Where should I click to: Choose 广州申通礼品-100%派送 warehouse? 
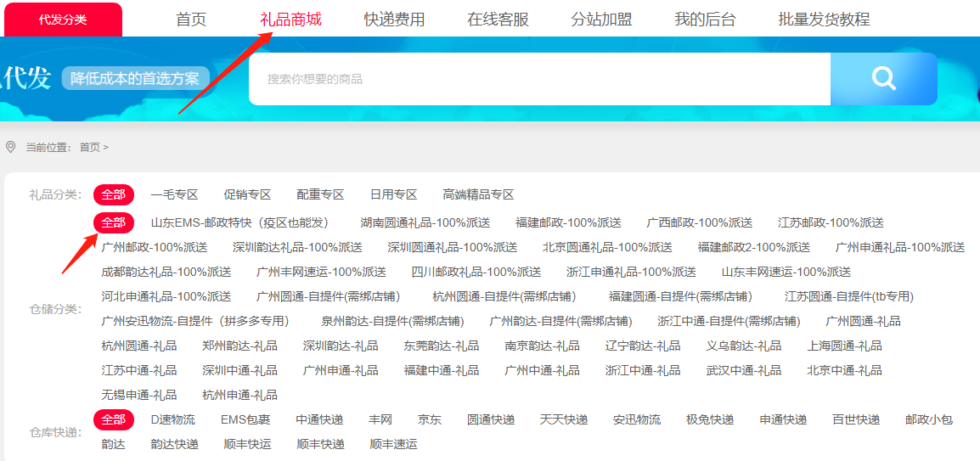coord(900,247)
